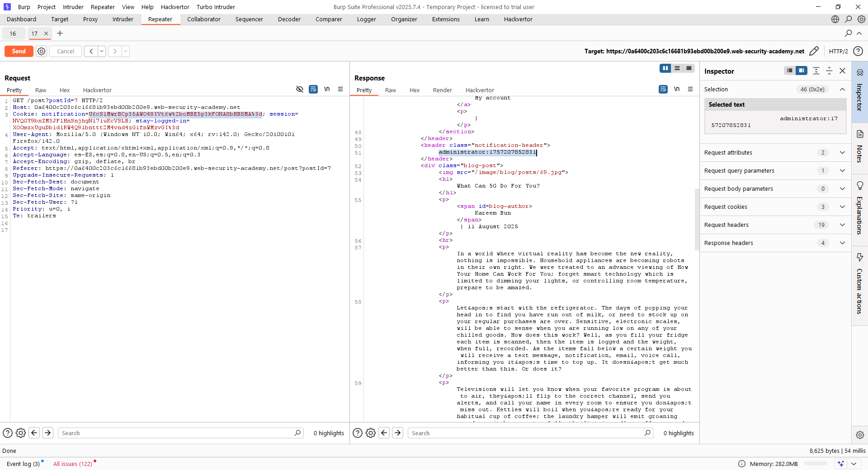Screen dimensions: 868x470
Task: Click the Send request button
Action: click(x=19, y=51)
